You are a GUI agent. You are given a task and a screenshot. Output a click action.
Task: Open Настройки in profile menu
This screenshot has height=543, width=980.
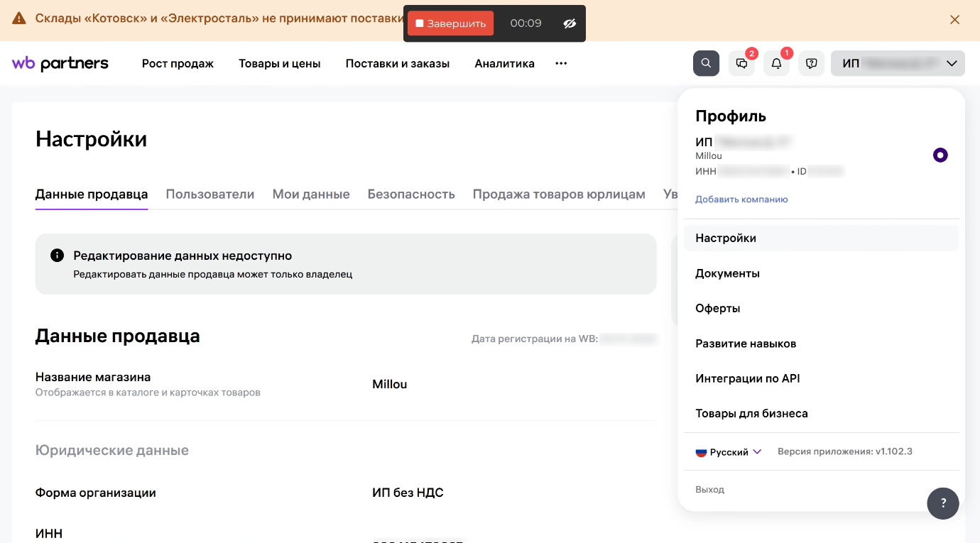(x=821, y=238)
